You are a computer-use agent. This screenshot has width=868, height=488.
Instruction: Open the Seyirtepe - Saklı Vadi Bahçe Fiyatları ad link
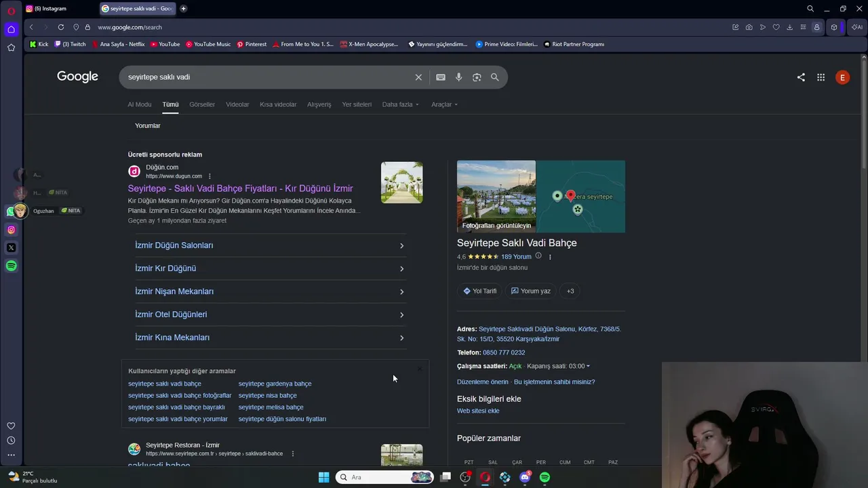tap(240, 188)
